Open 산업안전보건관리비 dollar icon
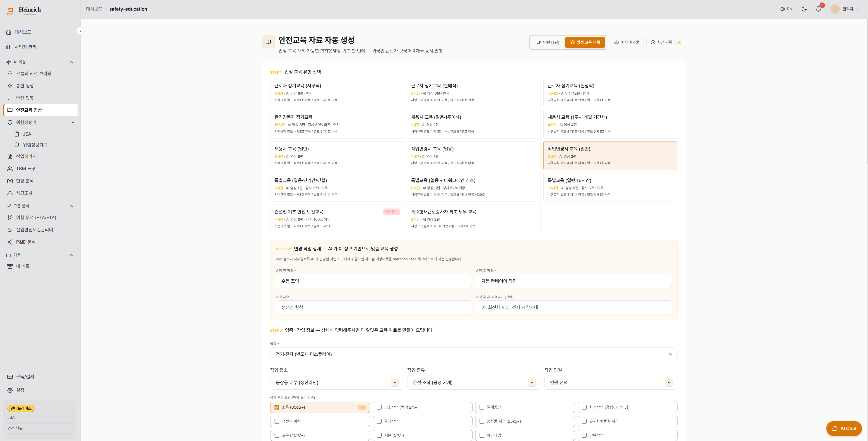This screenshot has width=868, height=441. 10,230
